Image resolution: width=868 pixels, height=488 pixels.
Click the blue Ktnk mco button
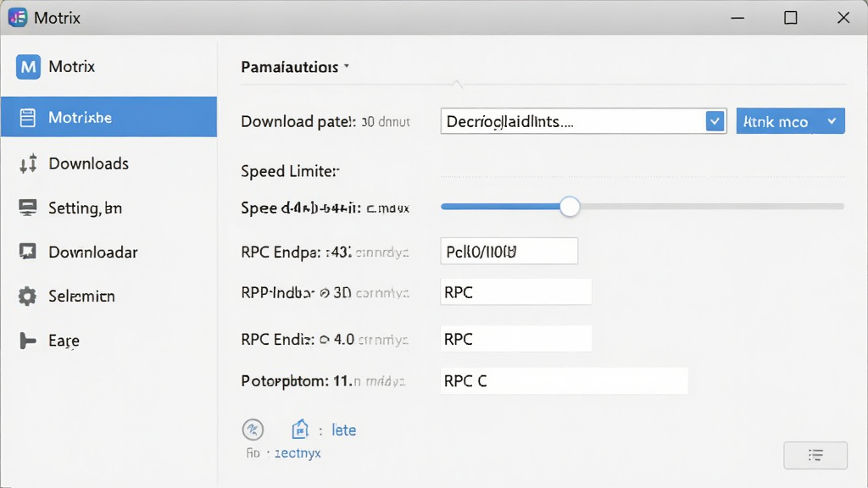point(791,121)
